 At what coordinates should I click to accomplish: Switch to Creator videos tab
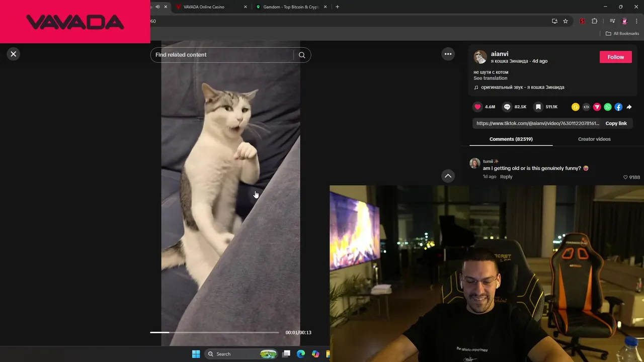594,139
